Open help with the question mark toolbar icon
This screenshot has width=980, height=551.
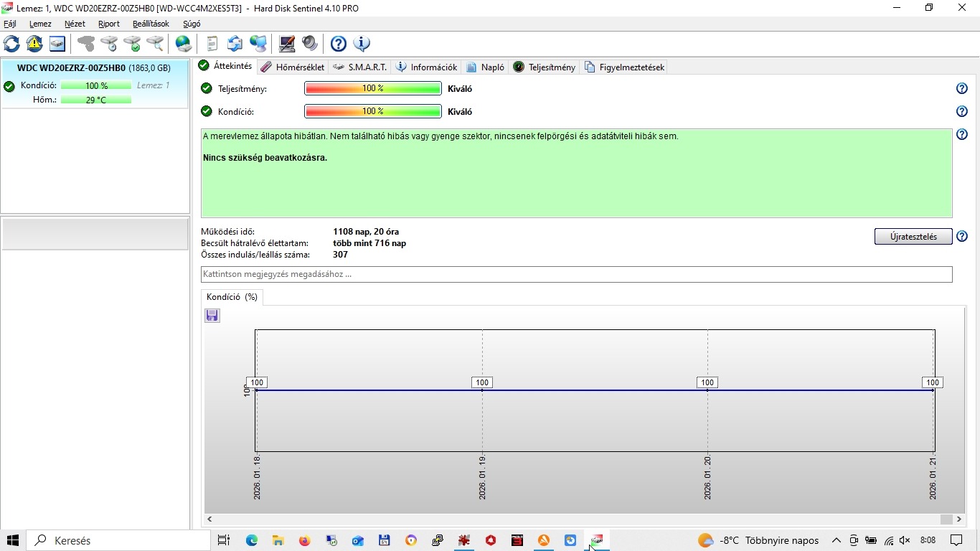pyautogui.click(x=339, y=44)
